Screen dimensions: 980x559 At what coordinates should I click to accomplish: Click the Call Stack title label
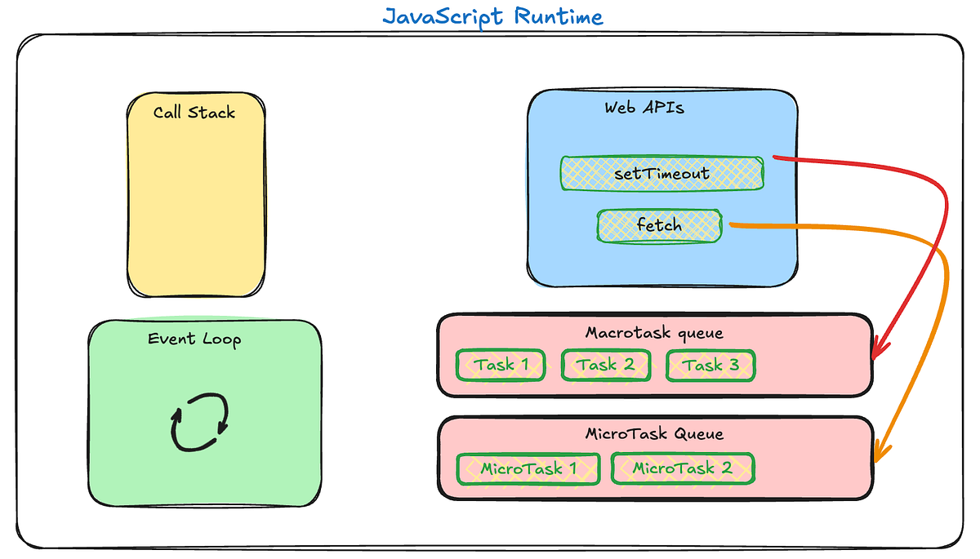(x=194, y=113)
